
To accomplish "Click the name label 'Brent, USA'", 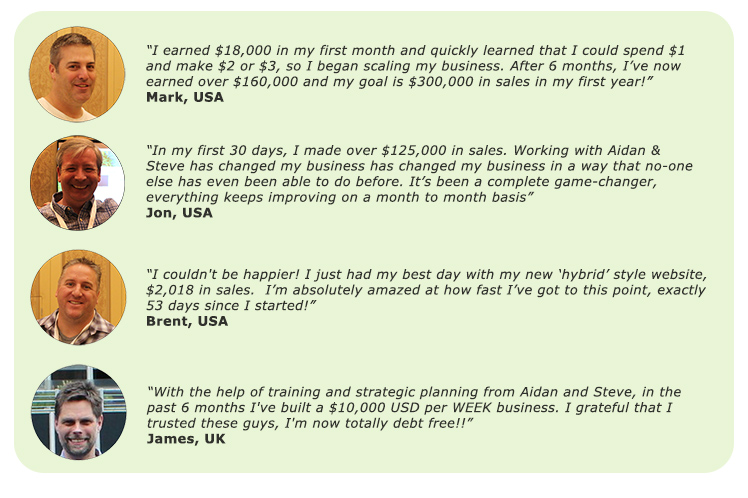I will pos(187,321).
